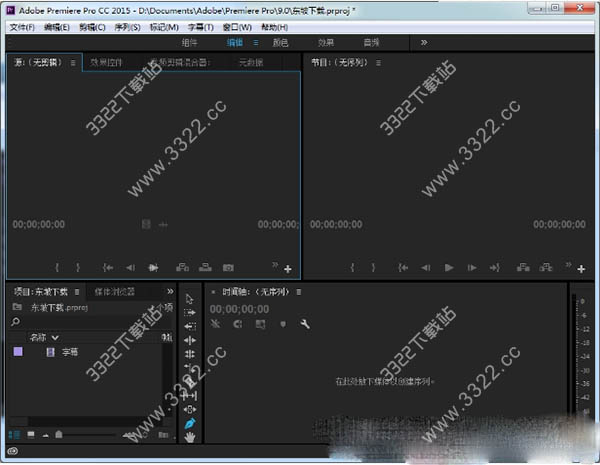Click the thumbnail zoom slider in the Project panel
Image resolution: width=600 pixels, height=465 pixels.
(59, 434)
